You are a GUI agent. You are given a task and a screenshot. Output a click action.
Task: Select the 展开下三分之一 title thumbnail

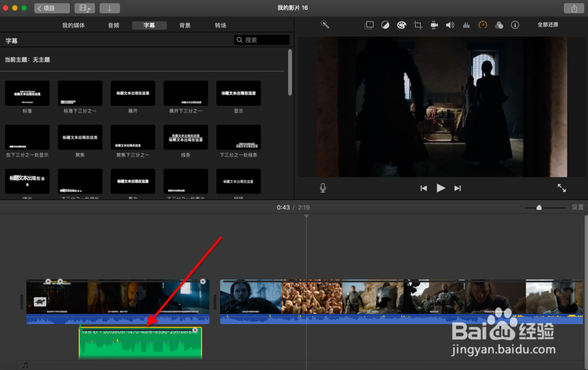point(186,93)
